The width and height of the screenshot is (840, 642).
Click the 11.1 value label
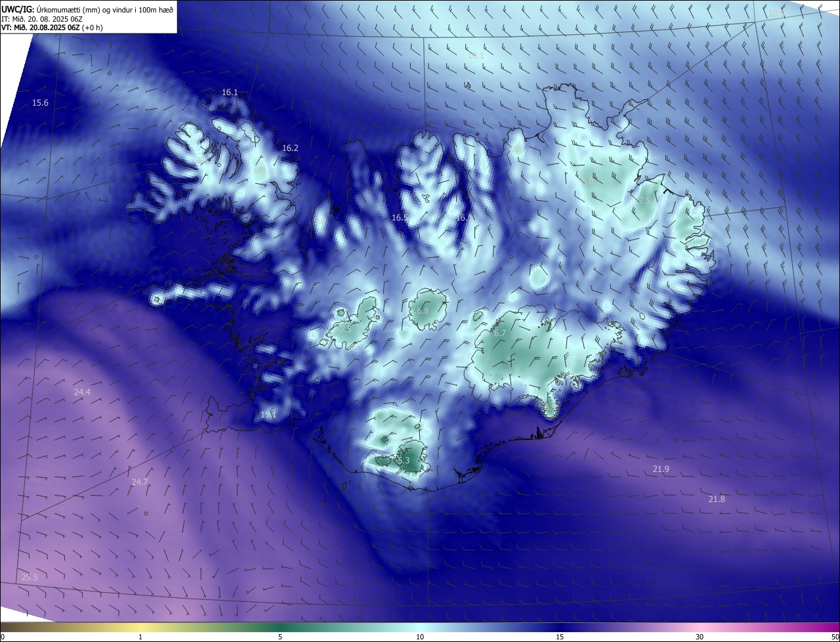[268, 414]
